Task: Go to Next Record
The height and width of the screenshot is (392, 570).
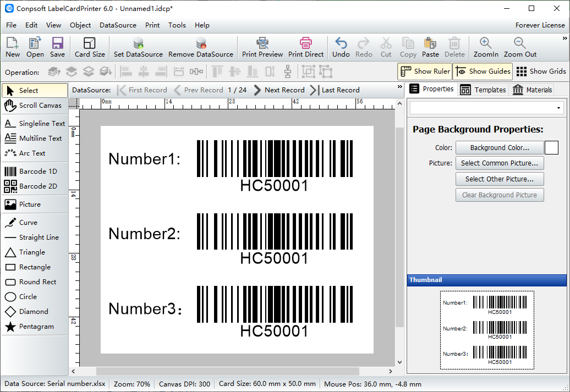Action: pos(279,90)
